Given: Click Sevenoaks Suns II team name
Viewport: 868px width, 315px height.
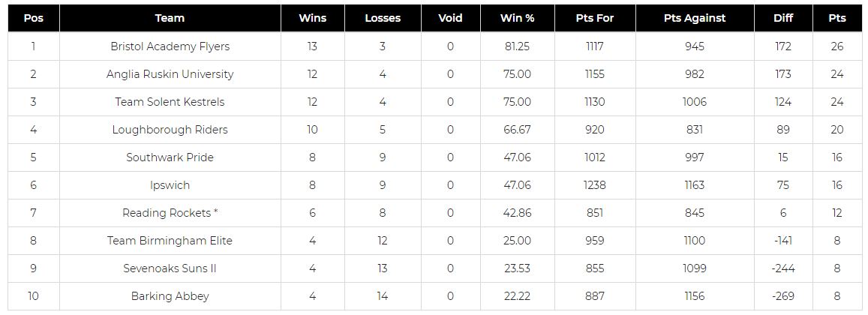Looking at the screenshot, I should click(170, 268).
